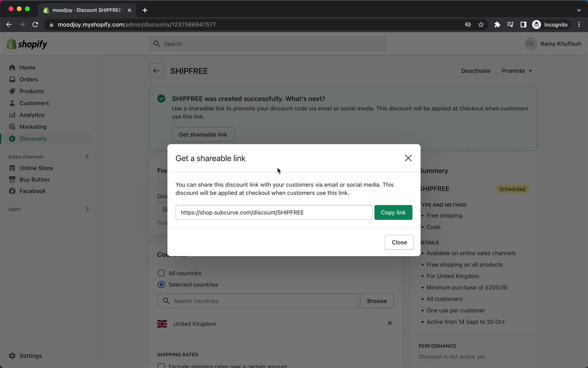The height and width of the screenshot is (368, 588).
Task: Click the Facebook sales channel
Action: point(32,191)
